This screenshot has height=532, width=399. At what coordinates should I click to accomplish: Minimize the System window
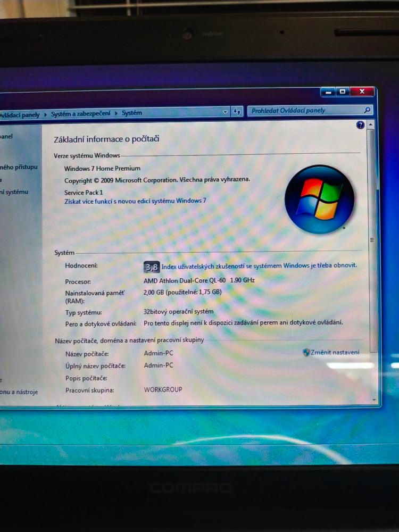pyautogui.click(x=328, y=92)
